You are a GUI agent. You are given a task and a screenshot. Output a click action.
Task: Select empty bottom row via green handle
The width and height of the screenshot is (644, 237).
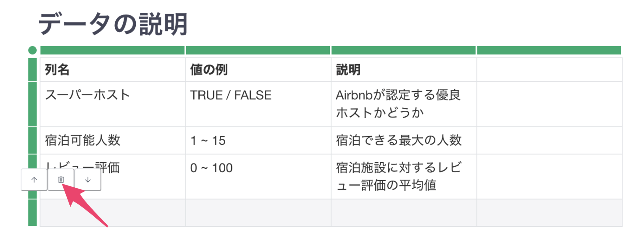coord(33,213)
